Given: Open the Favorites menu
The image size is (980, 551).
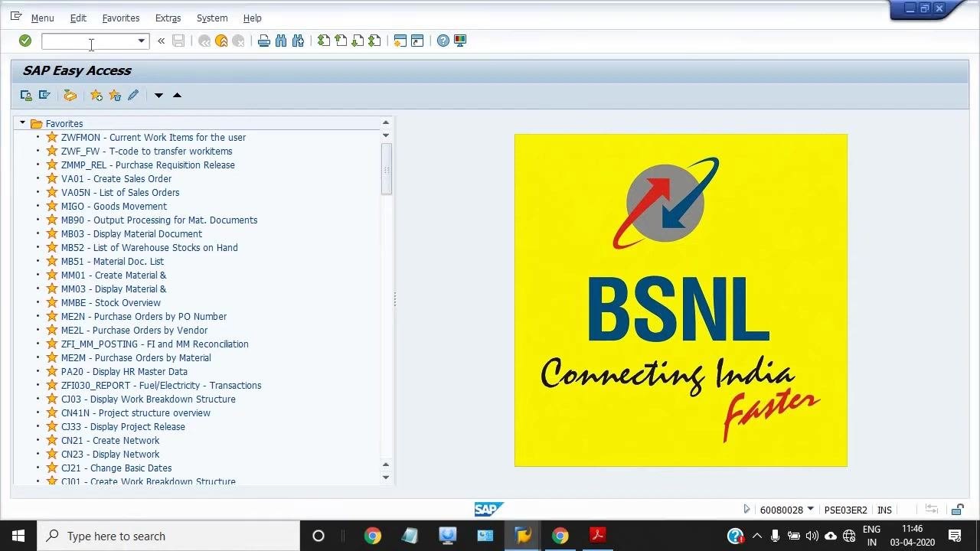Looking at the screenshot, I should point(121,18).
